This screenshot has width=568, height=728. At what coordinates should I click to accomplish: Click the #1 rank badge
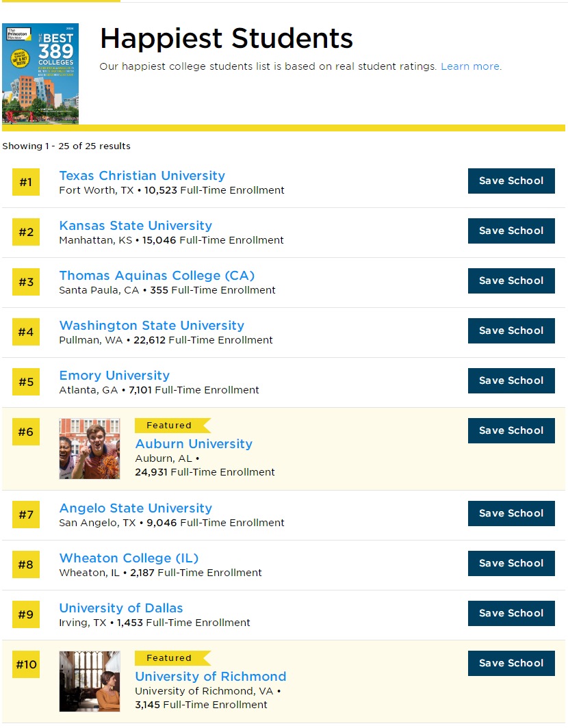coord(26,182)
